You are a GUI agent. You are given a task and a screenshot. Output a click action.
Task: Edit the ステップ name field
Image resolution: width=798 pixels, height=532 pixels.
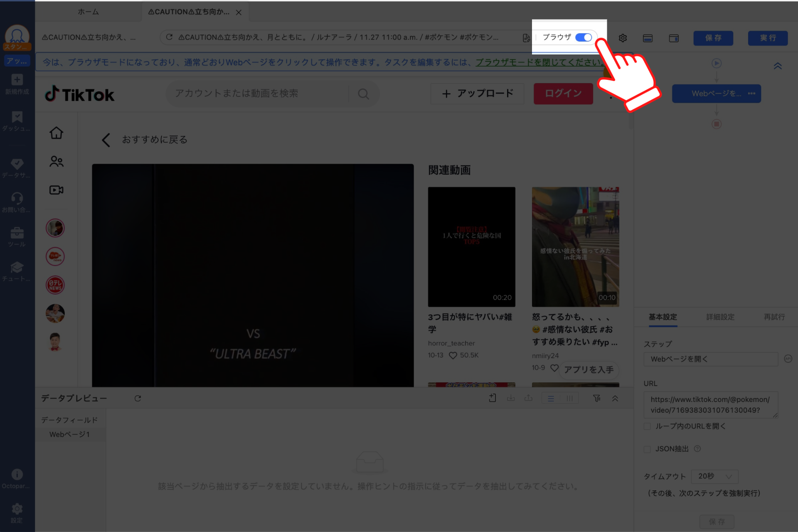point(711,359)
